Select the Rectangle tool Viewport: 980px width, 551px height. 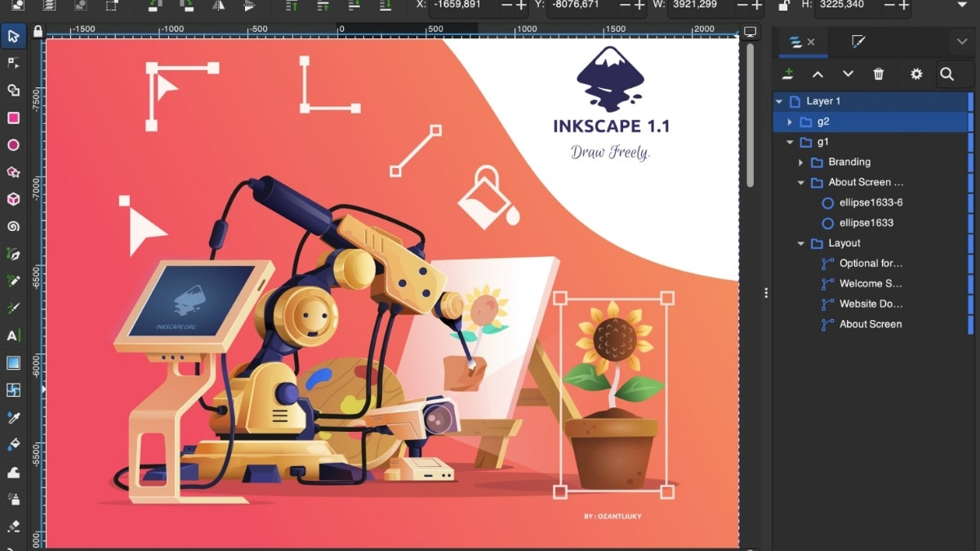click(x=13, y=118)
